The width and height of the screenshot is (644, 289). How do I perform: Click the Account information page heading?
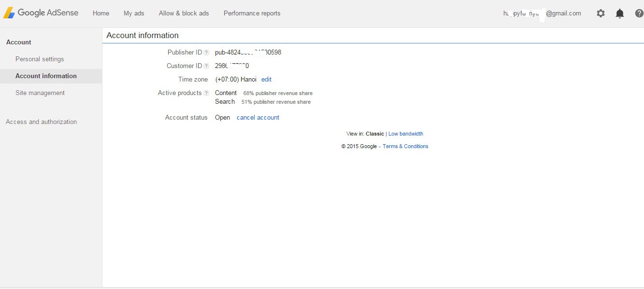(143, 35)
